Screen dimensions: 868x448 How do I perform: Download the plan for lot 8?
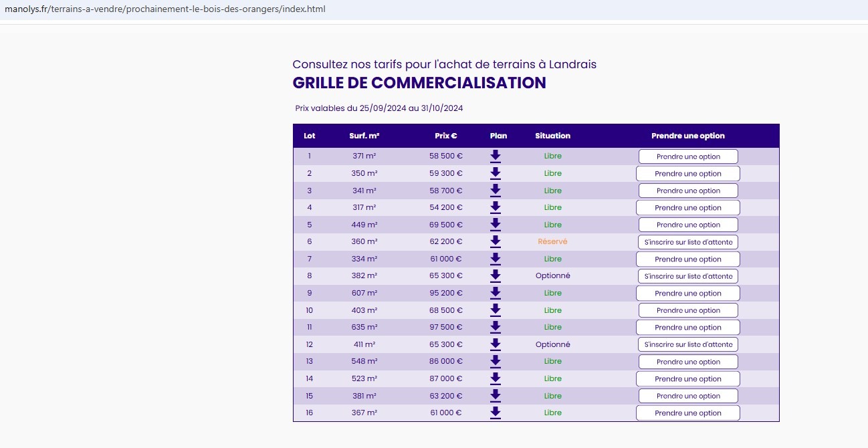tap(495, 275)
